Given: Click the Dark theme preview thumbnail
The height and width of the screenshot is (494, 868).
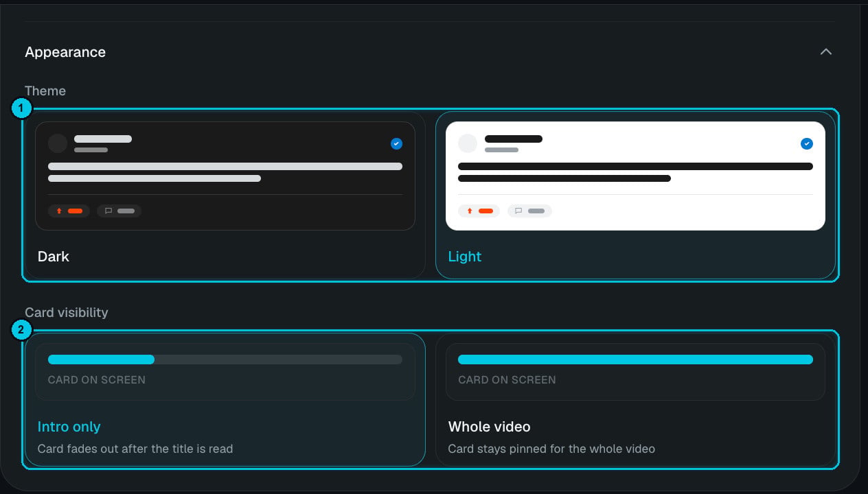Looking at the screenshot, I should point(225,176).
